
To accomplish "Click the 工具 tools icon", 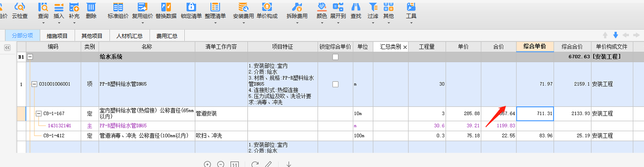I will pyautogui.click(x=411, y=7).
